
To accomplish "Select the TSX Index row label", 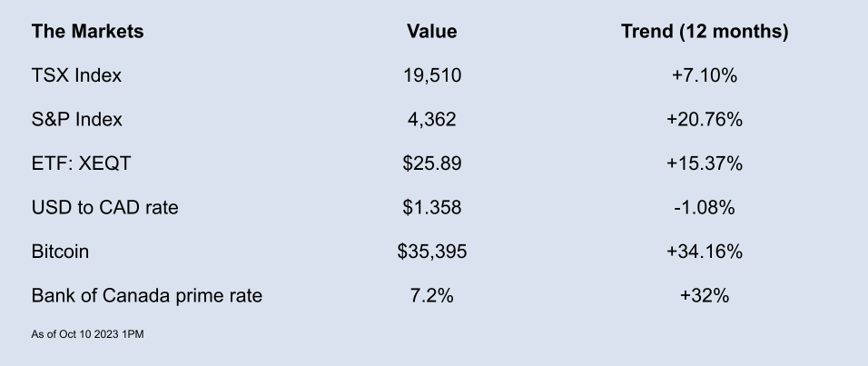I will point(76,75).
